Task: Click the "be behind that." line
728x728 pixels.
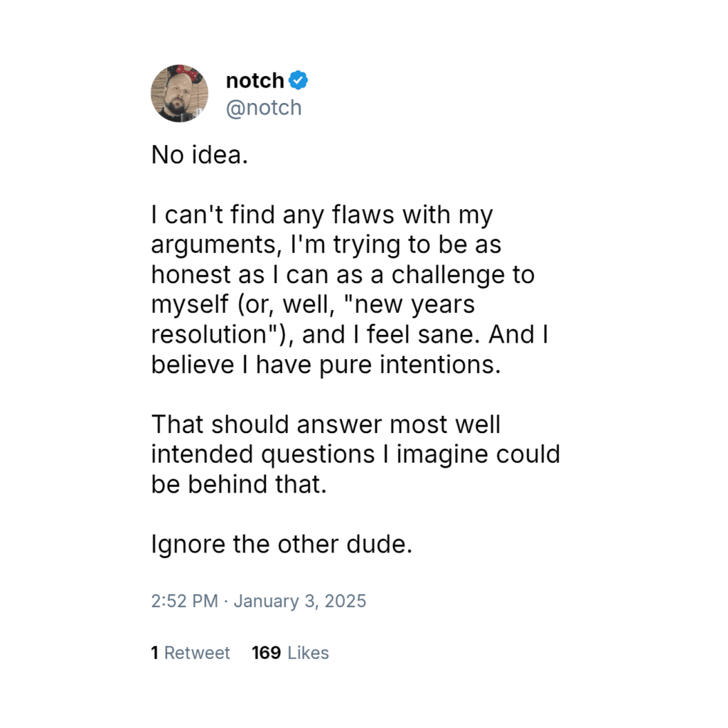Action: 238,484
